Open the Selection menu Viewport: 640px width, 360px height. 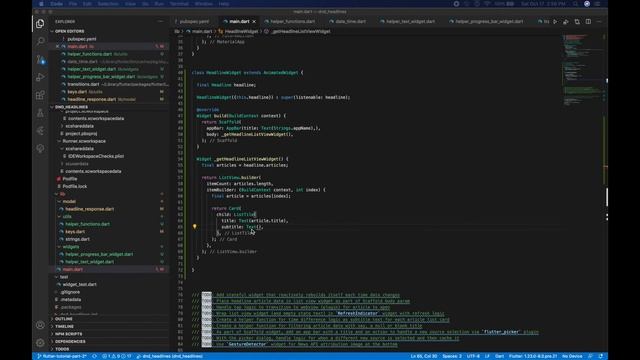tap(108, 4)
